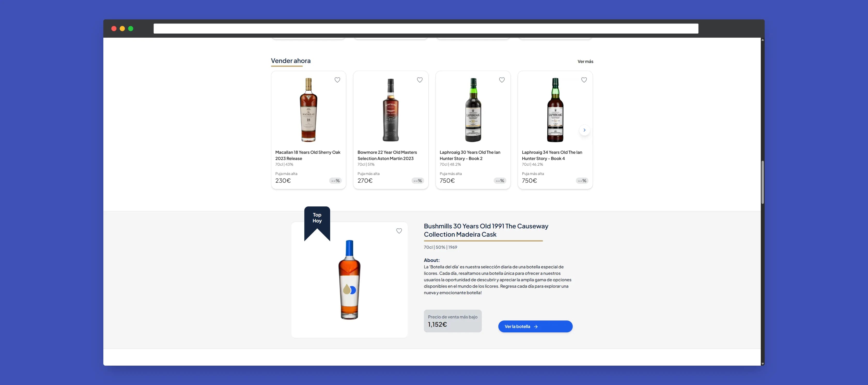View the Bowmore 22 bottle image

[x=391, y=110]
